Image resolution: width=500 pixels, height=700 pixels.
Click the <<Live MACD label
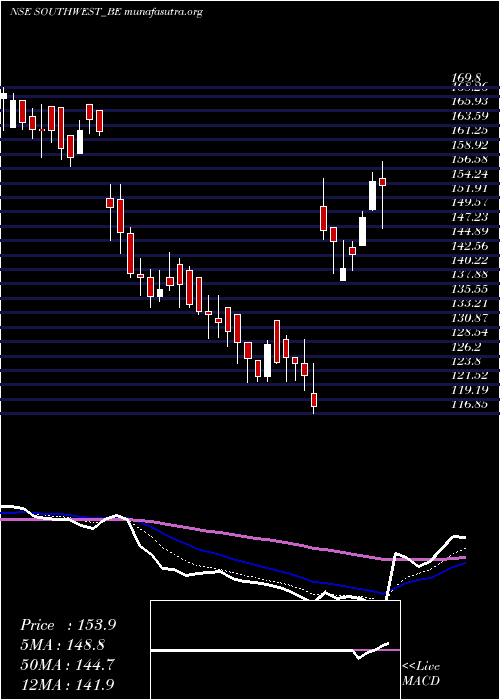(x=421, y=674)
